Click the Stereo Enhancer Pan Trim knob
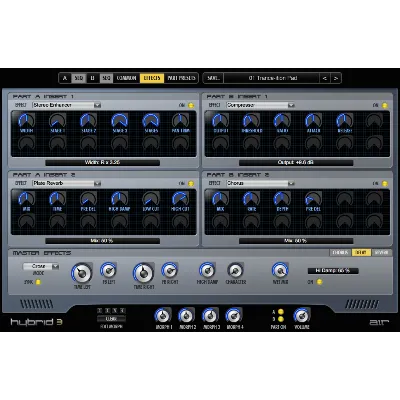This screenshot has width=400, height=400. [x=180, y=121]
